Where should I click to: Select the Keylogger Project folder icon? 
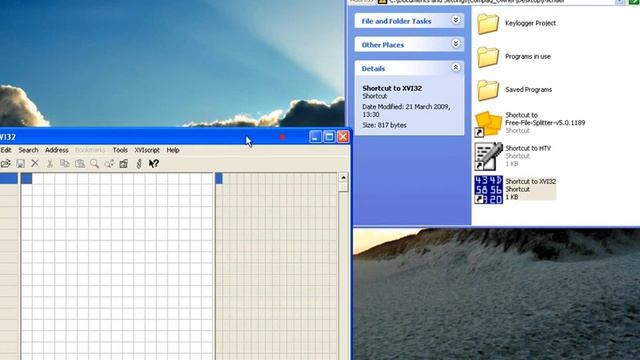pos(488,23)
